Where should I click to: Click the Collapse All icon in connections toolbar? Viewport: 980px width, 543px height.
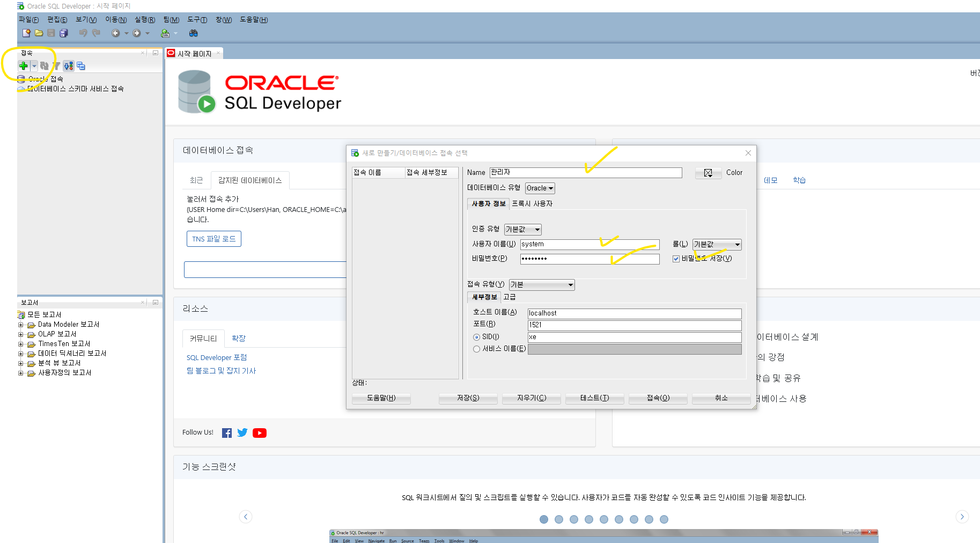(x=81, y=66)
